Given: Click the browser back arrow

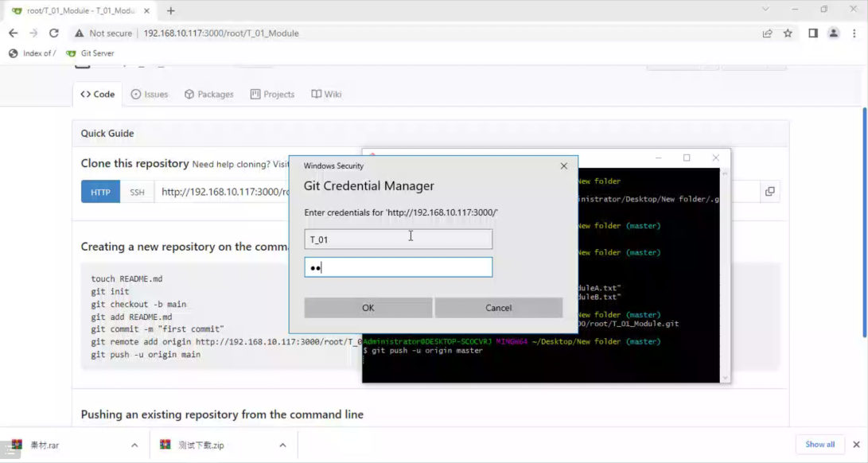Looking at the screenshot, I should tap(14, 33).
